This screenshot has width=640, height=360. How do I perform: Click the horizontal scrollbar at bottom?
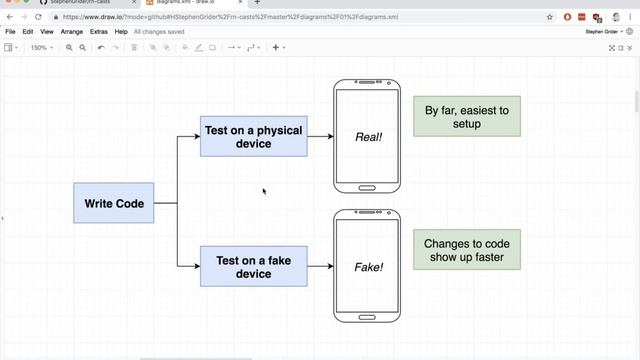tap(196, 358)
